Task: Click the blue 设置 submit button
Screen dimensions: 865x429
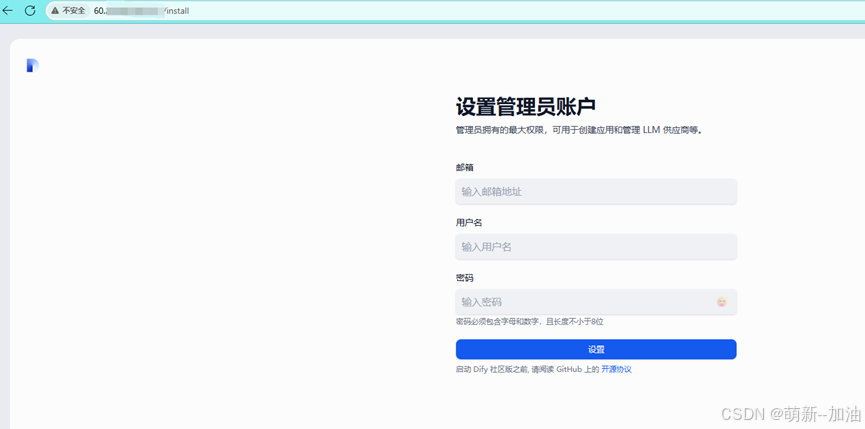Action: (596, 349)
